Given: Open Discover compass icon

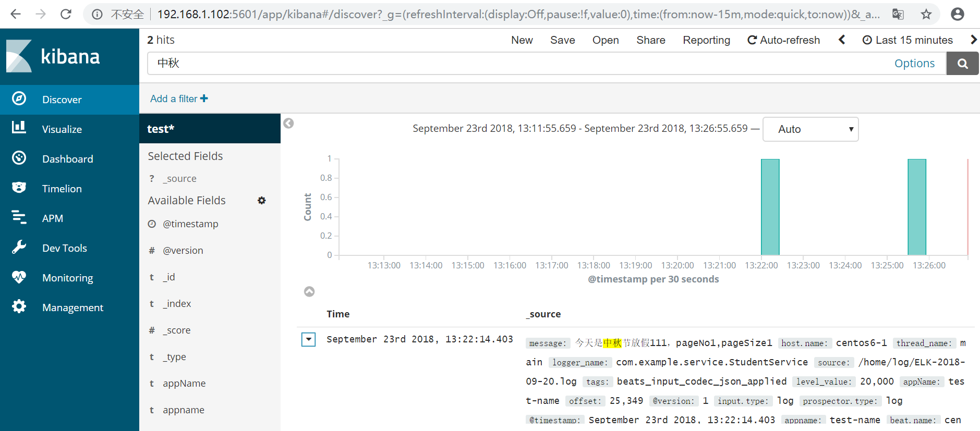Looking at the screenshot, I should pyautogui.click(x=19, y=98).
